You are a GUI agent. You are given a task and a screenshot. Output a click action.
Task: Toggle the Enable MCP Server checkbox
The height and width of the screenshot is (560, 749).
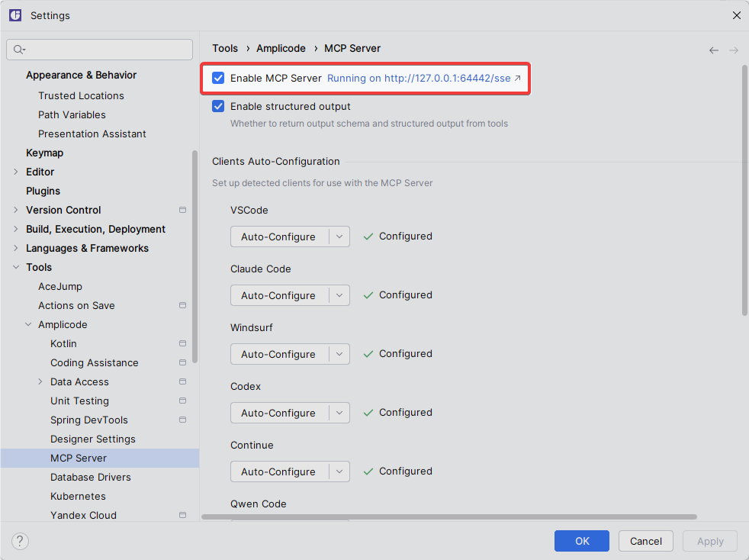click(x=218, y=78)
